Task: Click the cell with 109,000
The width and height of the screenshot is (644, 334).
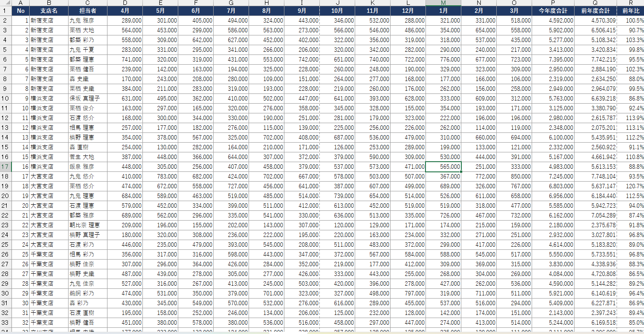Action: 266,79
